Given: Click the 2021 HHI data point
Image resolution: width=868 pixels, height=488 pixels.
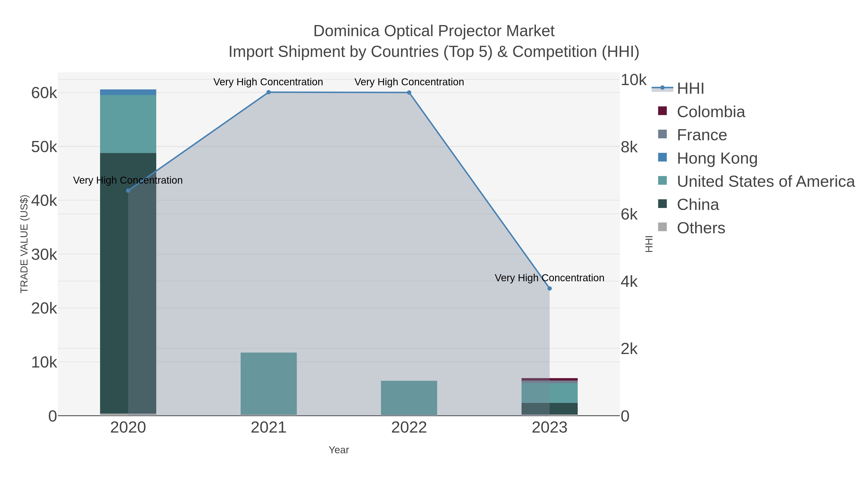Looking at the screenshot, I should coord(269,92).
